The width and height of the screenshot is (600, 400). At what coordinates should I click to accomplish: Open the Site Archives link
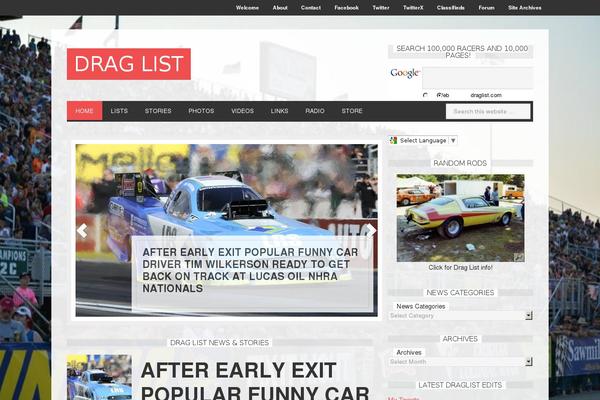pyautogui.click(x=525, y=8)
